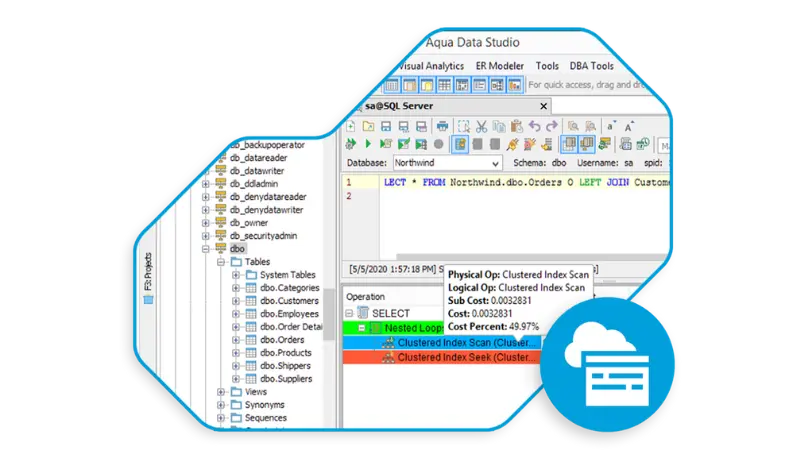This screenshot has height=450, width=800.
Task: Click the Username: sa label
Action: pos(605,163)
